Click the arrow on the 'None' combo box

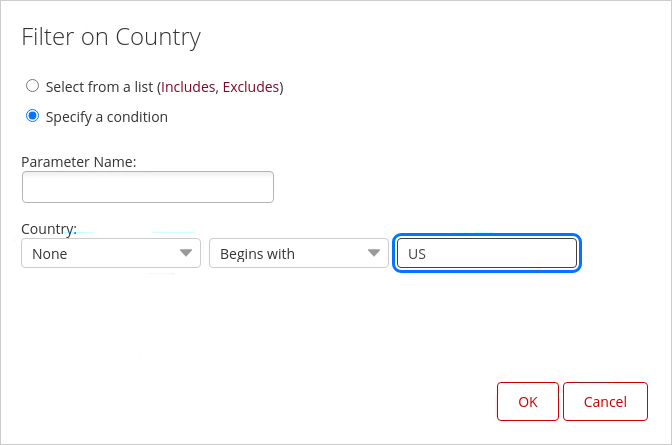coord(186,253)
